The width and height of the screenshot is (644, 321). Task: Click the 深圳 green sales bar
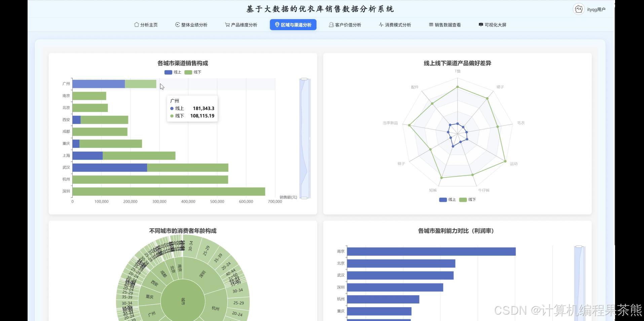(169, 192)
